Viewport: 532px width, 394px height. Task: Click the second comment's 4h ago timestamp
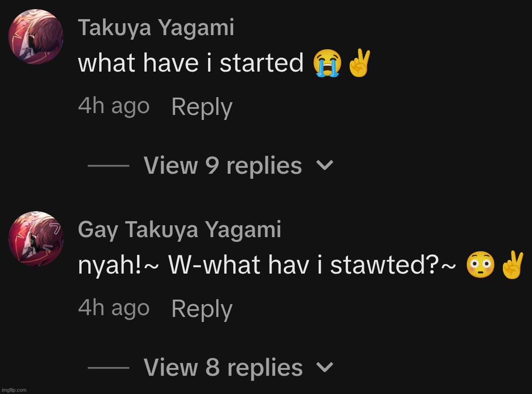[x=114, y=308]
